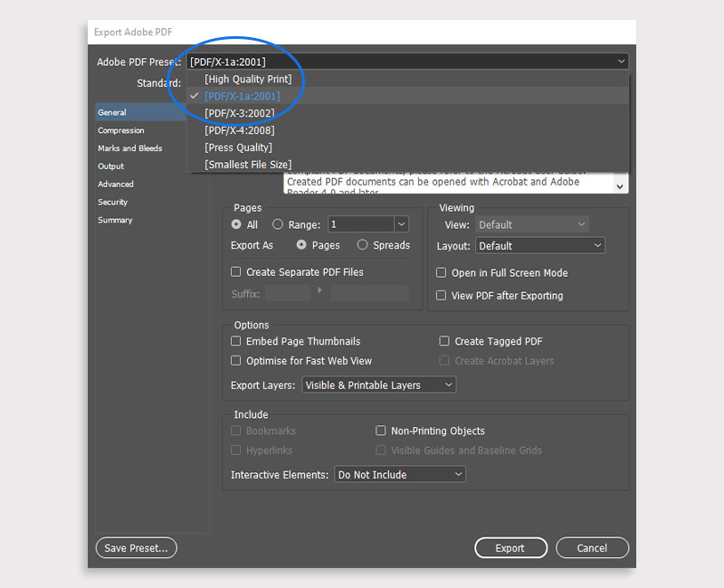Screen dimensions: 724x588
Task: Open the Layout dropdown in Viewing
Action: (540, 245)
